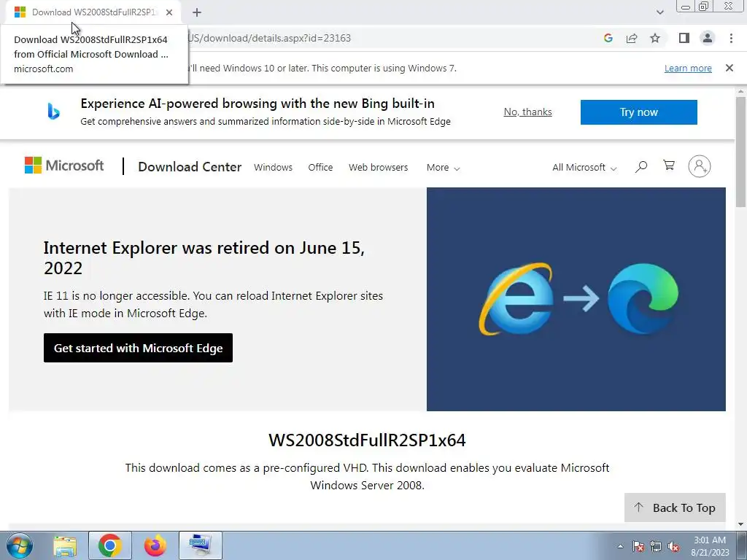Click the Back To Top button
Image resolution: width=747 pixels, height=560 pixels.
[x=675, y=507]
